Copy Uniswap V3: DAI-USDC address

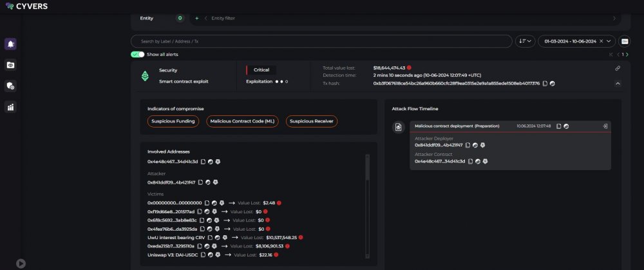pyautogui.click(x=203, y=255)
